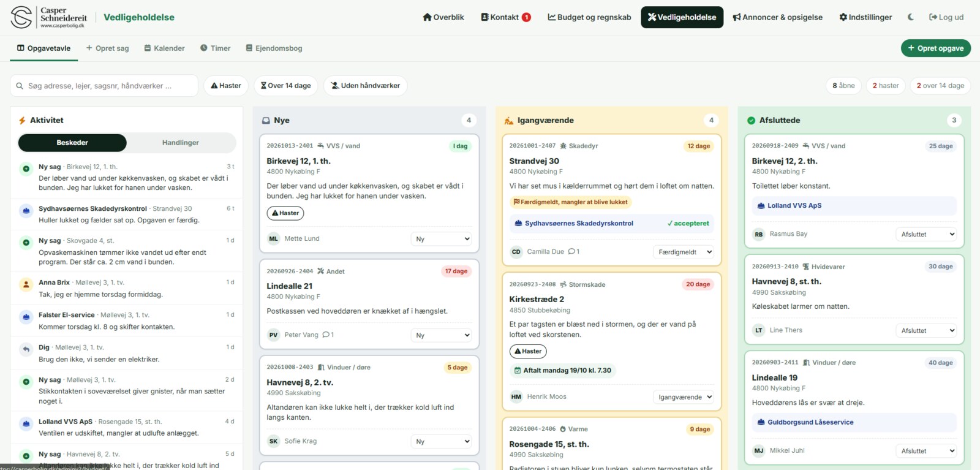Click the lightning icon beside Aktivitet

coord(22,121)
